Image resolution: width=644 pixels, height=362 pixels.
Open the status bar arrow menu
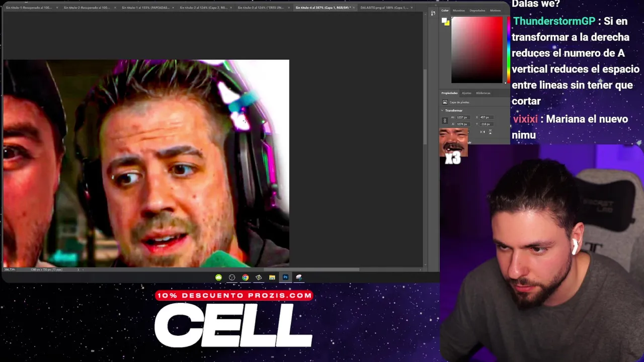78,269
